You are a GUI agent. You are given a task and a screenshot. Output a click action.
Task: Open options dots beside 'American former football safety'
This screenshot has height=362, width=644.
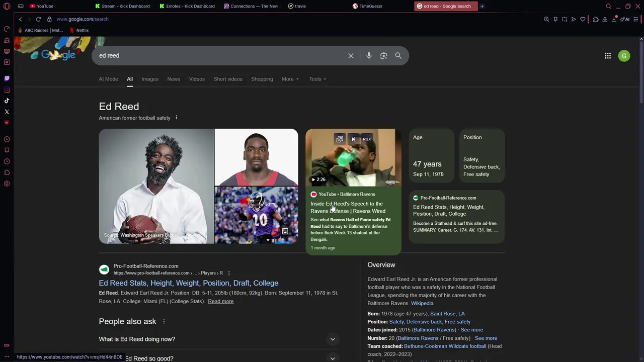pyautogui.click(x=176, y=118)
